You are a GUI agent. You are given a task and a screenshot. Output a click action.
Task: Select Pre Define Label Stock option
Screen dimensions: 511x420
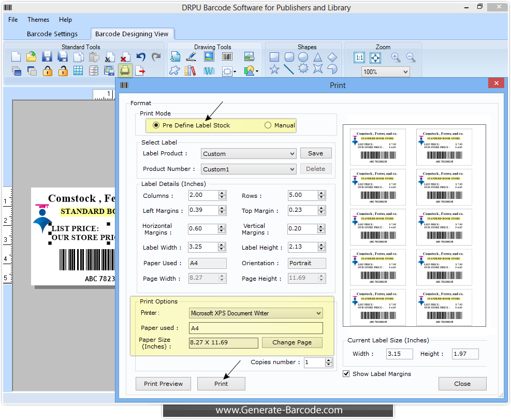(x=156, y=125)
